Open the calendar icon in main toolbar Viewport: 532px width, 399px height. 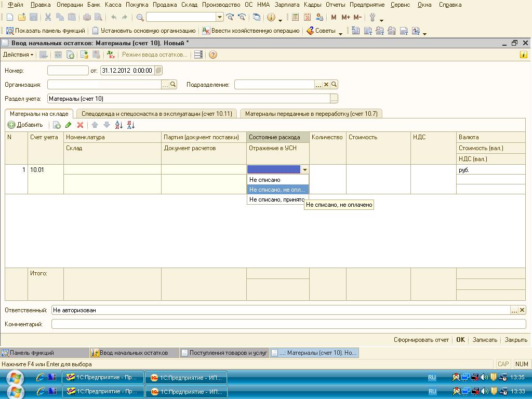[308, 17]
